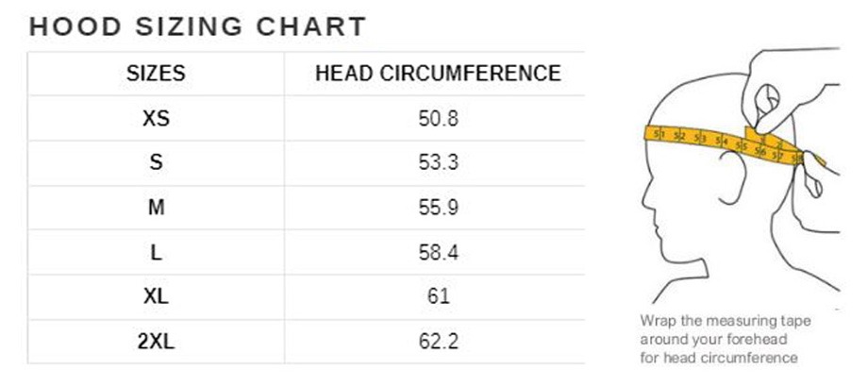Pick the L size cell

(x=156, y=252)
